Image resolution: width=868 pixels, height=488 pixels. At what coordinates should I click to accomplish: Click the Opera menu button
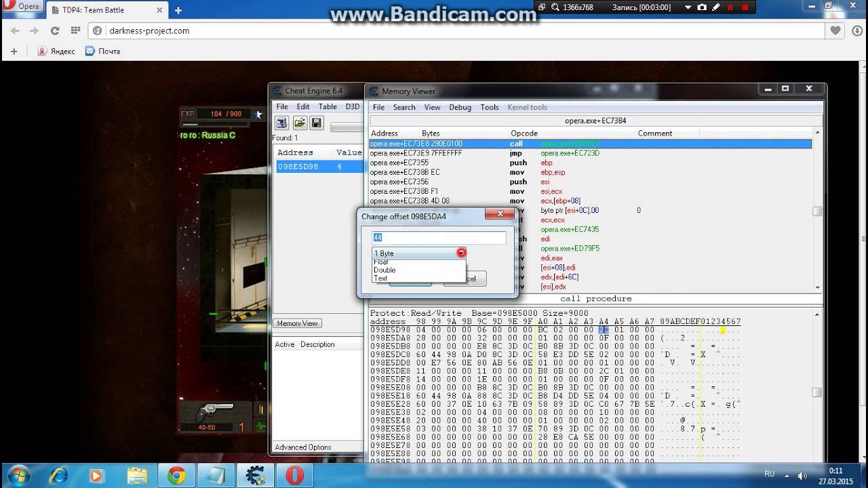point(22,7)
